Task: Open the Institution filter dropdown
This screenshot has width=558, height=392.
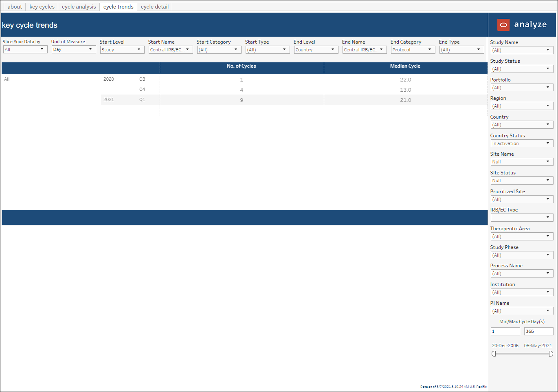Action: pos(522,292)
